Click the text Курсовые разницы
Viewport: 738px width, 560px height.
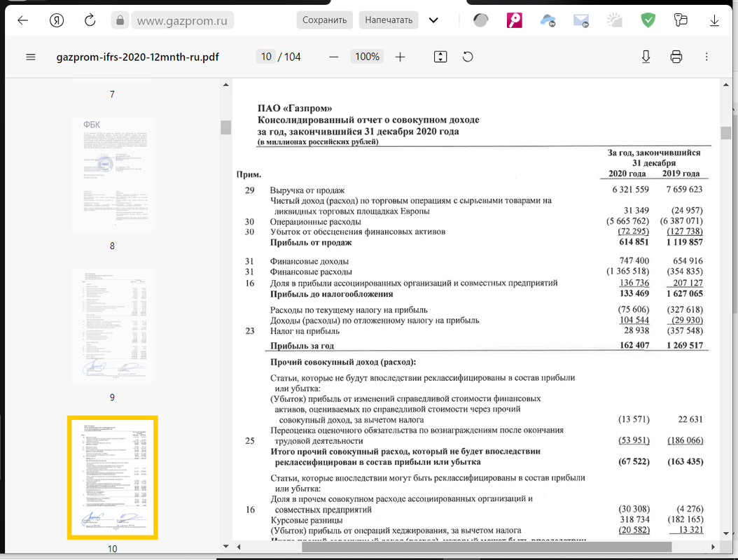307,520
